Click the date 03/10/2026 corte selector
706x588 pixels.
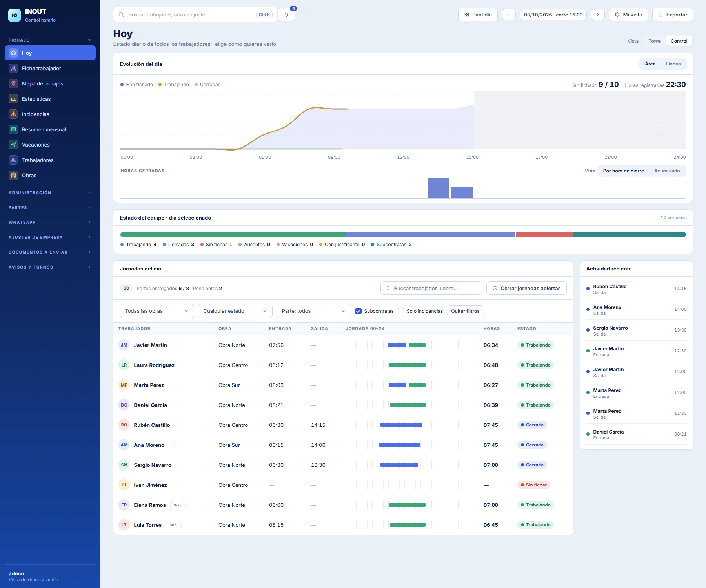pos(553,15)
